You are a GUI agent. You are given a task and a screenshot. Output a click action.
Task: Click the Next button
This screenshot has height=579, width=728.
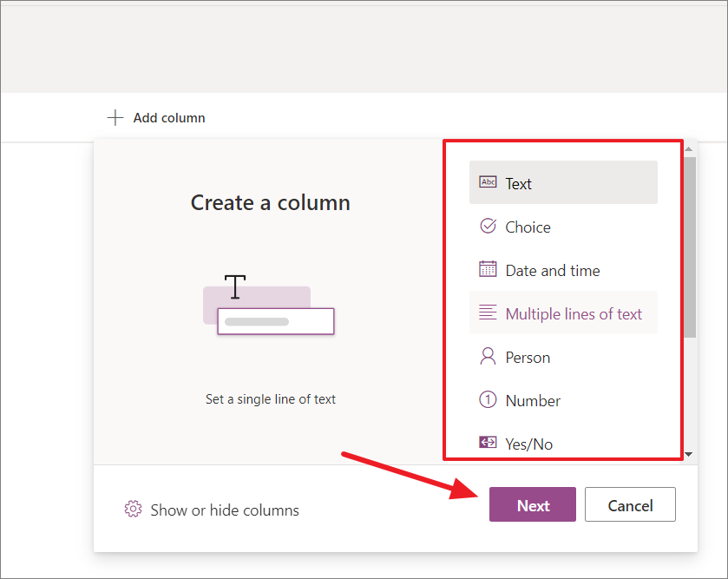(x=532, y=504)
